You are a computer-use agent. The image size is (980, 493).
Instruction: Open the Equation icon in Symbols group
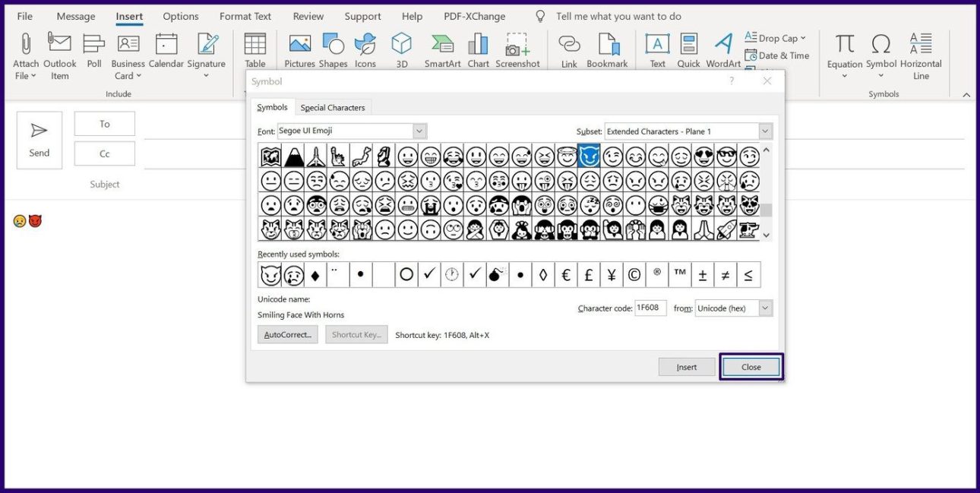pos(844,44)
